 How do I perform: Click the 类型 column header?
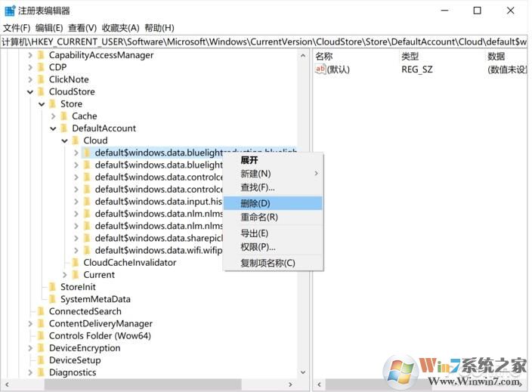(x=410, y=57)
